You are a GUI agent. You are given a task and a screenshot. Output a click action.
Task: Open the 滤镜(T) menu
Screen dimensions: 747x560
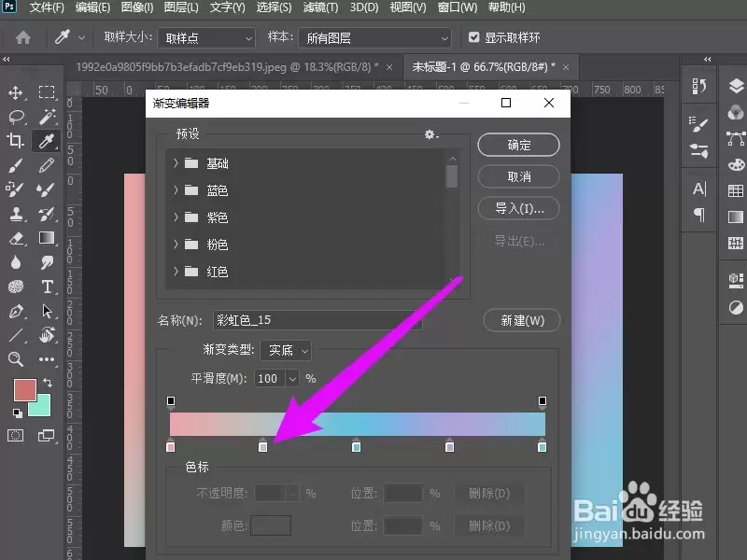[x=320, y=7]
